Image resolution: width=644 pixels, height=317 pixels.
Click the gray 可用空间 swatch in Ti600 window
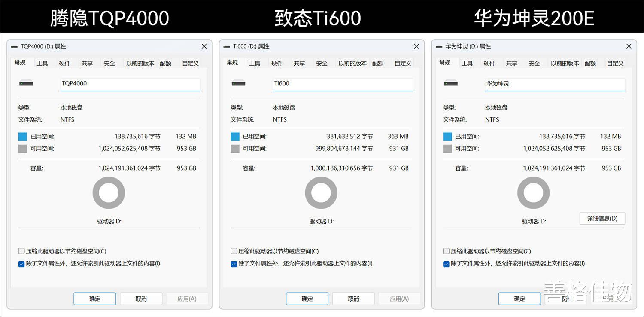[x=235, y=149]
